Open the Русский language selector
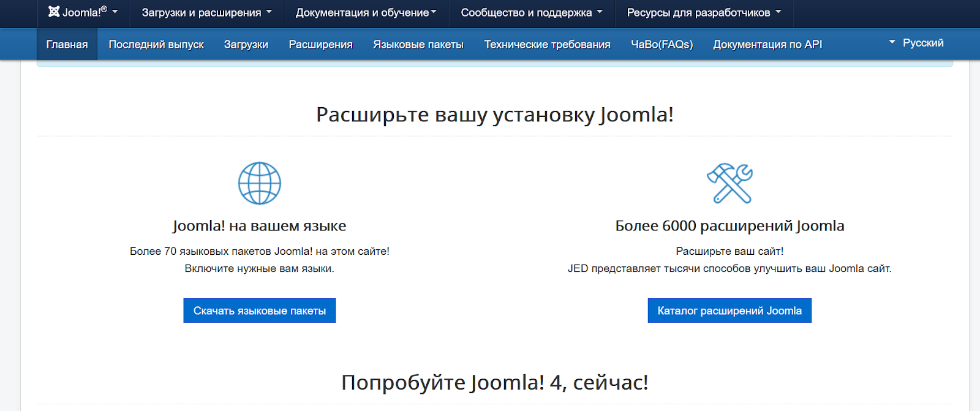 (x=916, y=43)
